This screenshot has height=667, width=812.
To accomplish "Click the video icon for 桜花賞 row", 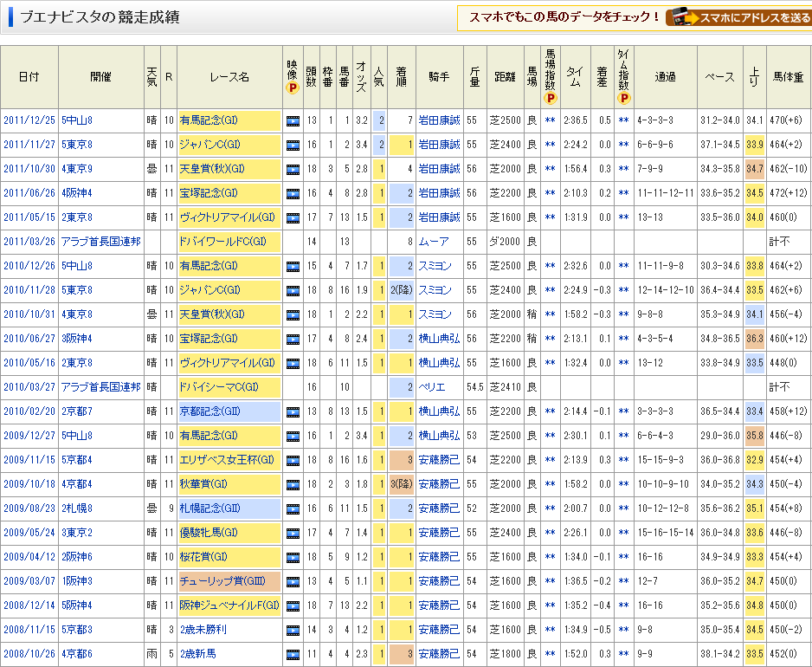I will [x=293, y=557].
